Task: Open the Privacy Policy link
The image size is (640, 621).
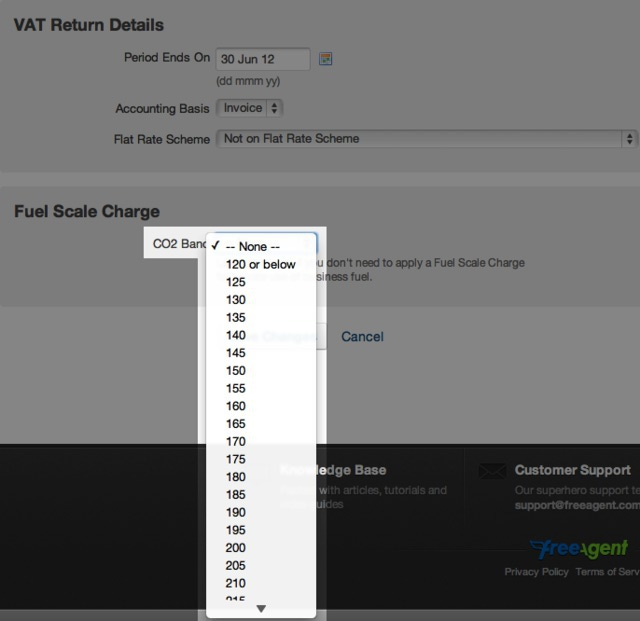Action: pos(536,572)
